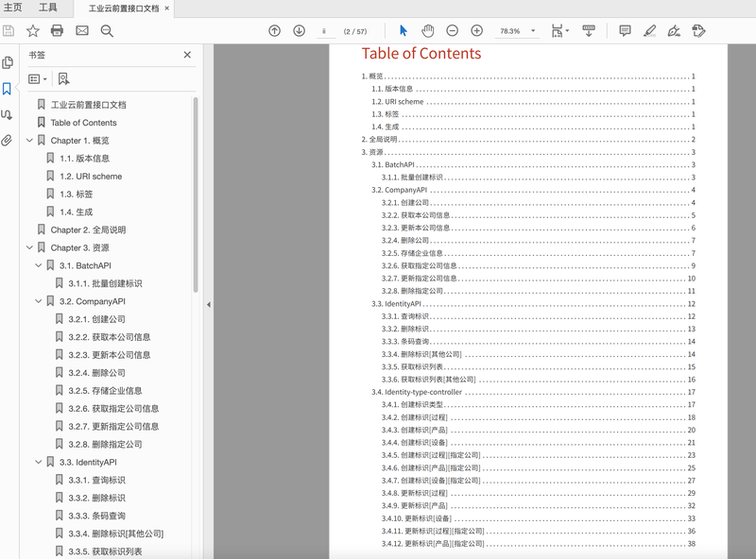Open the stamp tool icon
This screenshot has width=756, height=559.
click(x=698, y=31)
